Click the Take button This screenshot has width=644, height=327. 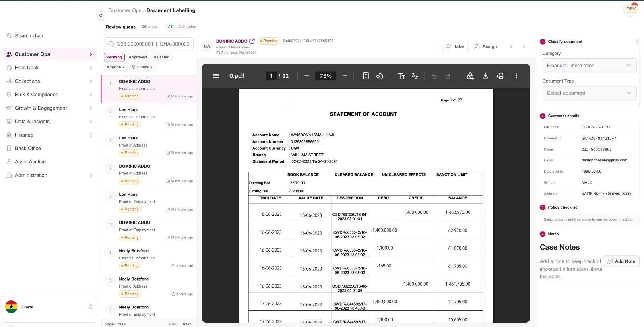click(455, 46)
